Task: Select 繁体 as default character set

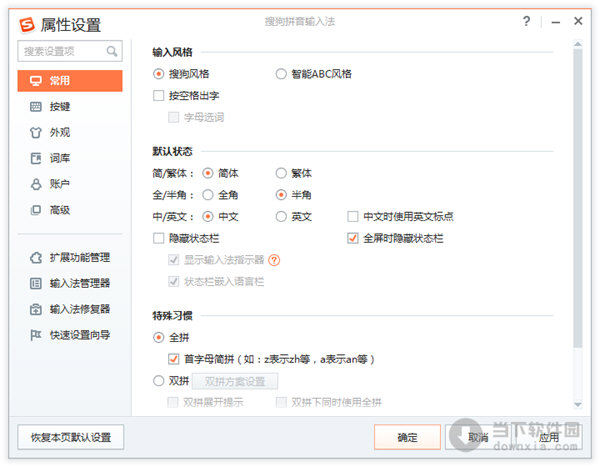Action: coord(281,173)
